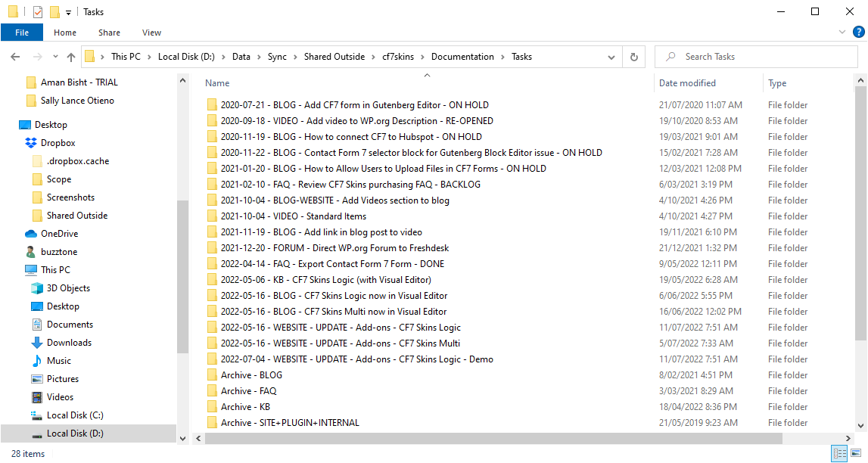868x463 pixels.
Task: Open recent locations dropdown arrow
Action: click(x=54, y=57)
